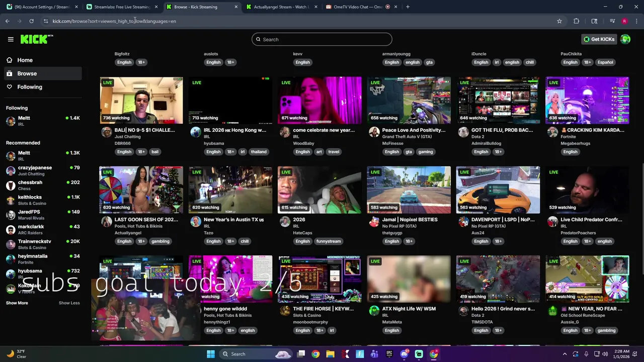The width and height of the screenshot is (644, 362).
Task: Click the 'gambling' tag under Actuallyangel
Action: click(160, 241)
